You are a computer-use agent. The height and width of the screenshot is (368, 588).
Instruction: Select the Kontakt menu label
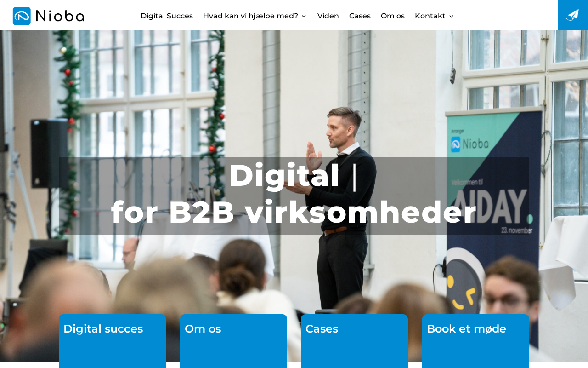[430, 16]
